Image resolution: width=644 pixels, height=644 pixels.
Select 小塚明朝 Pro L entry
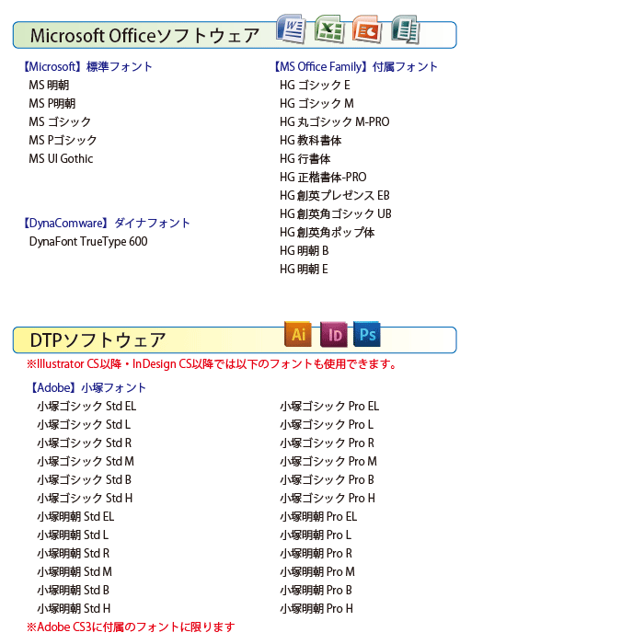316,535
